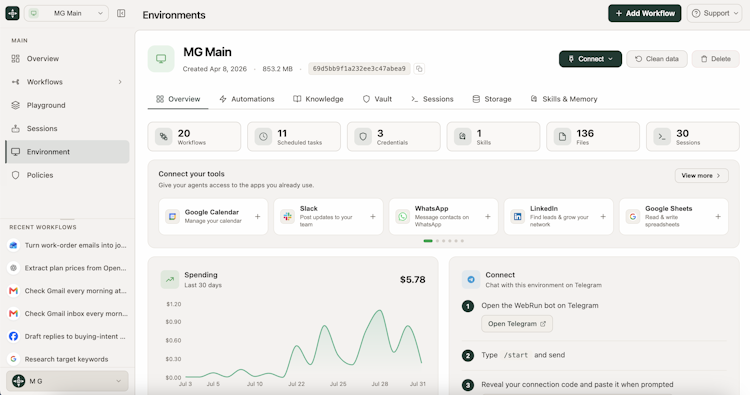Open the MG Main environment selector dropdown
Screen dimensions: 750x395
pos(66,13)
